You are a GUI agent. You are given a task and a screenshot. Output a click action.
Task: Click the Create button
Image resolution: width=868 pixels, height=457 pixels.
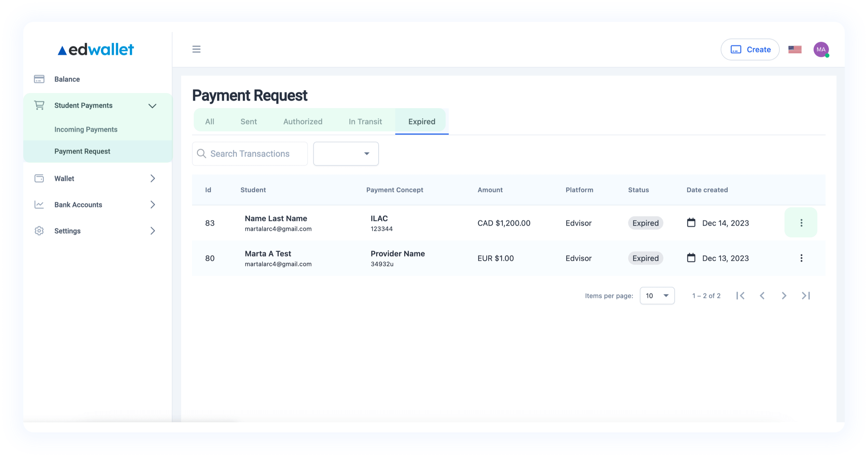tap(750, 49)
